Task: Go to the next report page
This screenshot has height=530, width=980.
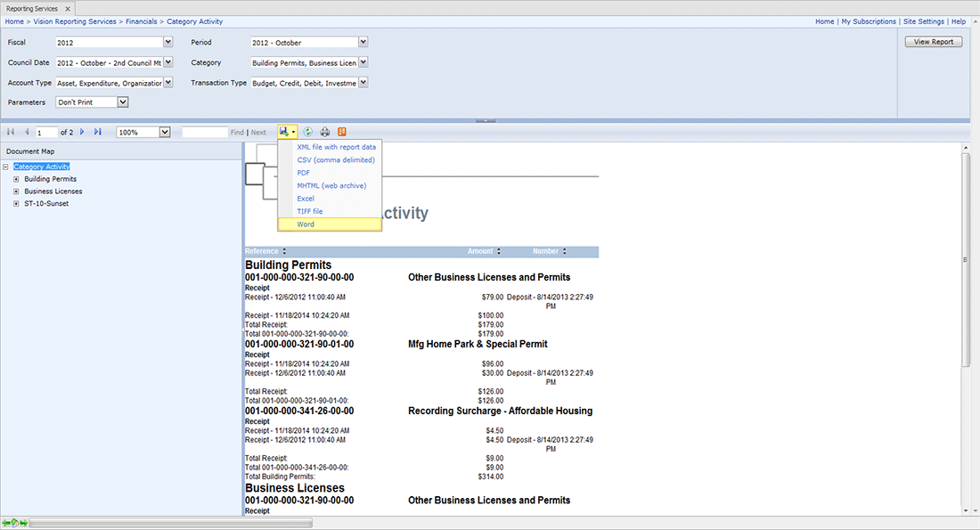Action: coord(82,132)
